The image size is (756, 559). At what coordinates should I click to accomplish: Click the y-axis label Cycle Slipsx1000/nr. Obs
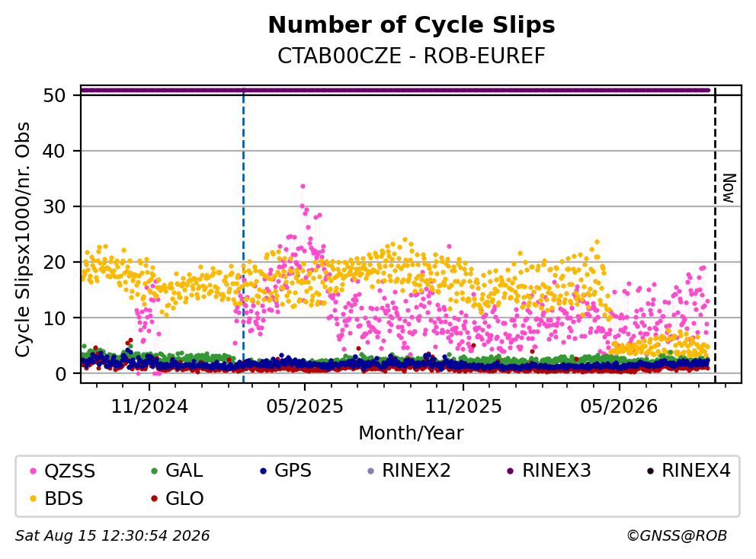coord(23,239)
